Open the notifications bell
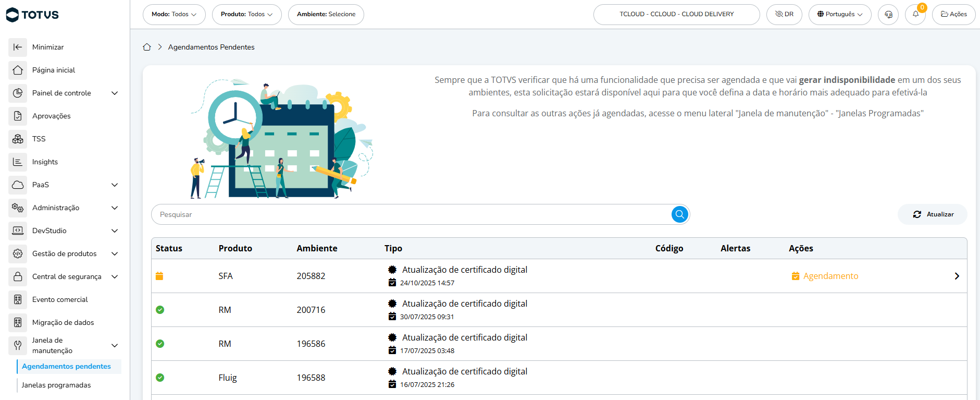The width and height of the screenshot is (980, 400). 915,15
